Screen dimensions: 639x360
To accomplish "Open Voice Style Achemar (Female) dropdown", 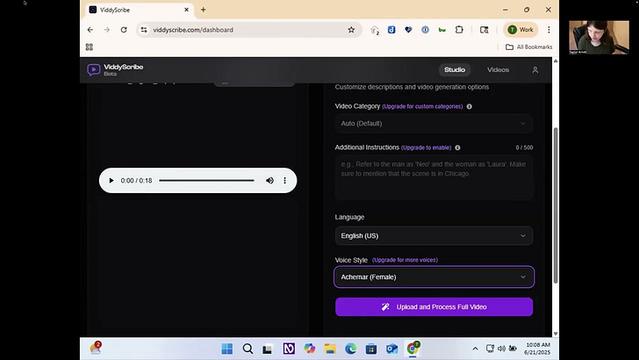I will click(434, 277).
